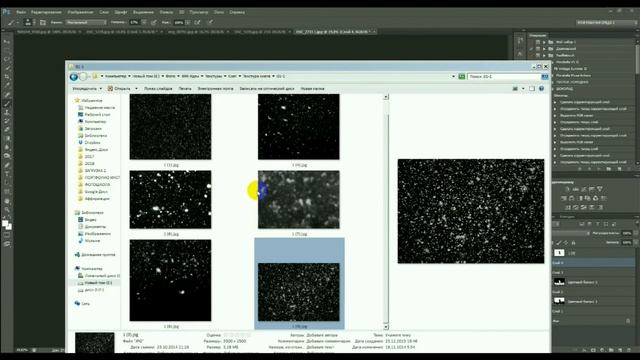The width and height of the screenshot is (640, 360).
Task: Open the brush blending mode dropdown
Action: click(x=86, y=22)
